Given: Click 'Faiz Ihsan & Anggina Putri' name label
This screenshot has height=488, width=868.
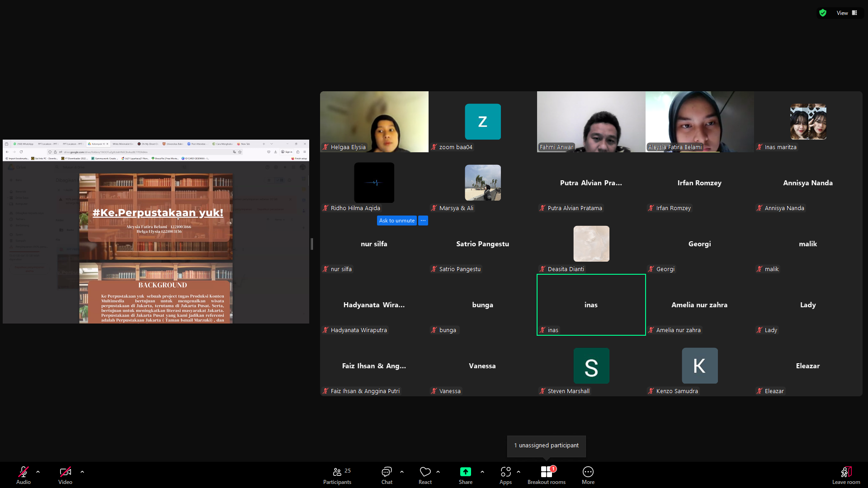Looking at the screenshot, I should [x=365, y=391].
